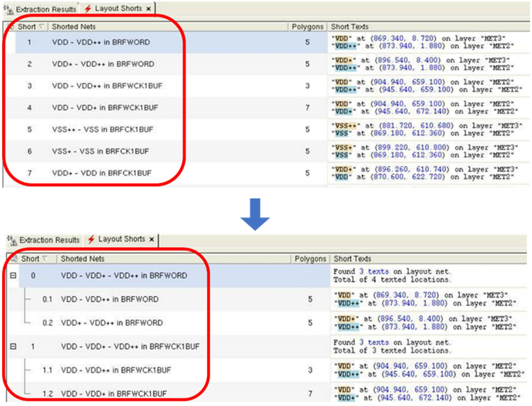The width and height of the screenshot is (532, 406).
Task: Select Layout Shorts tab in lower window
Action: (121, 239)
